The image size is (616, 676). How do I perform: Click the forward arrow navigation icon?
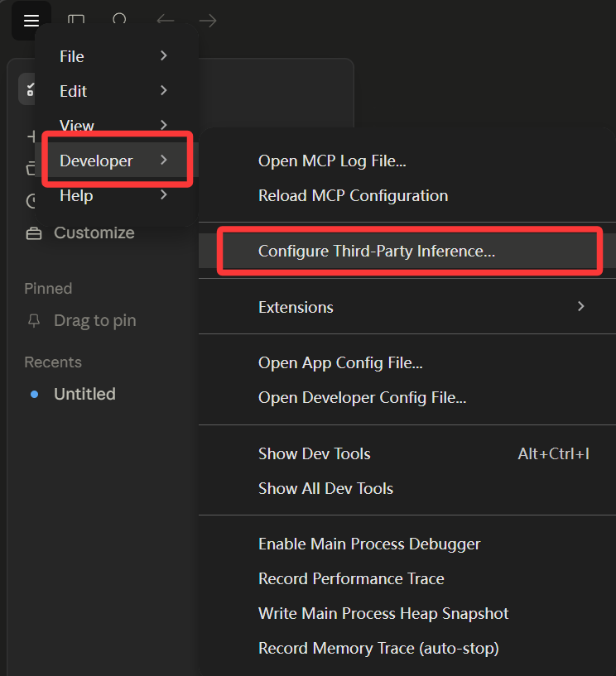point(208,21)
